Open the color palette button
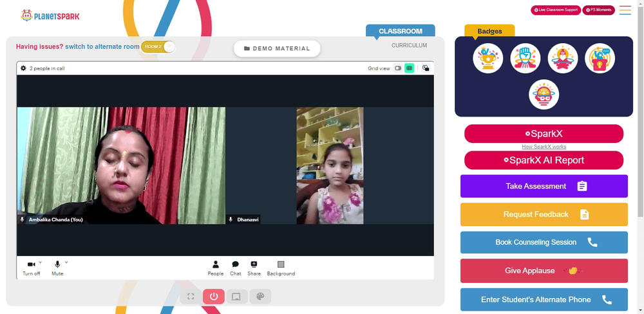Image resolution: width=644 pixels, height=314 pixels. (260, 297)
